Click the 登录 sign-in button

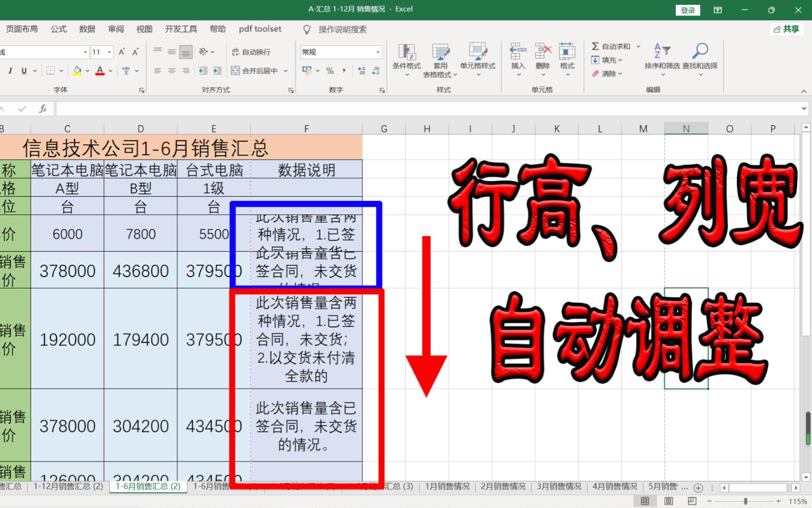click(687, 10)
